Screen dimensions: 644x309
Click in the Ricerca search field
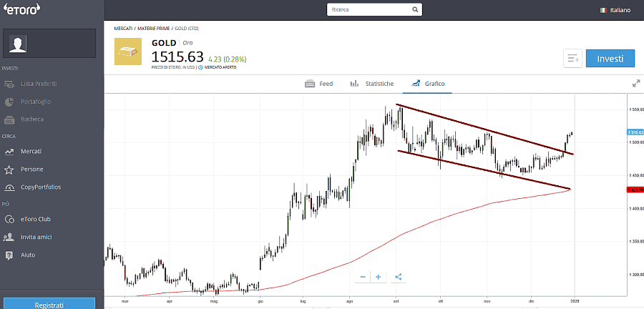coord(369,11)
